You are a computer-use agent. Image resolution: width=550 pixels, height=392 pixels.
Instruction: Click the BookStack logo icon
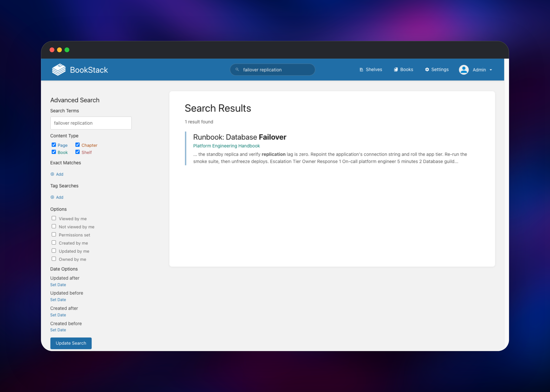(x=59, y=70)
